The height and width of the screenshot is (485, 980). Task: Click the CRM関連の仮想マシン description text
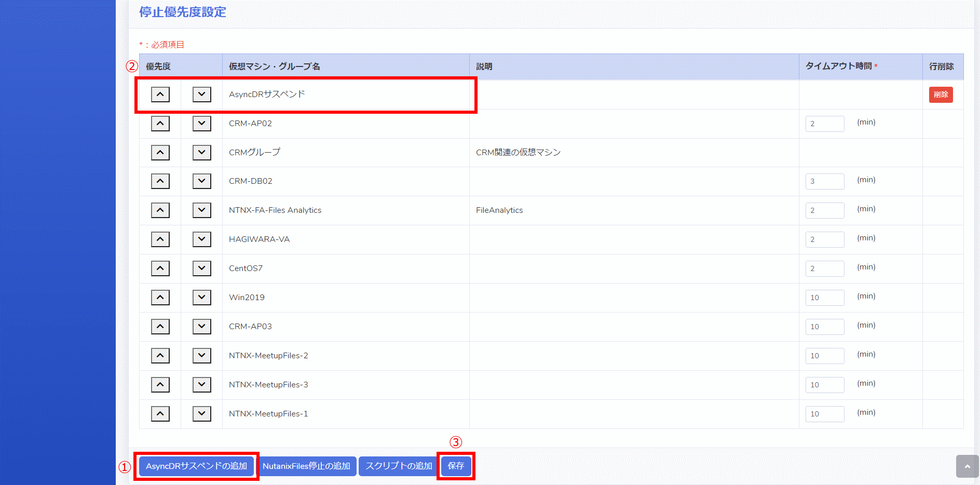(518, 152)
